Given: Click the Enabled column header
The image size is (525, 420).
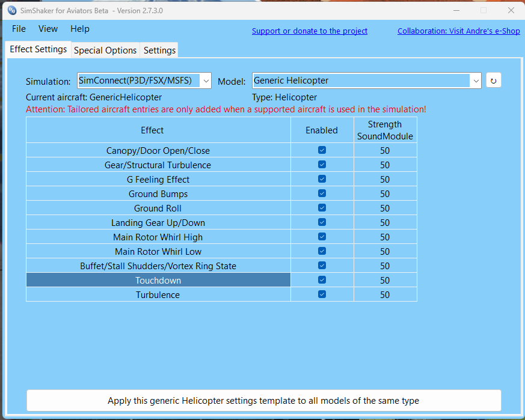Looking at the screenshot, I should (x=322, y=130).
